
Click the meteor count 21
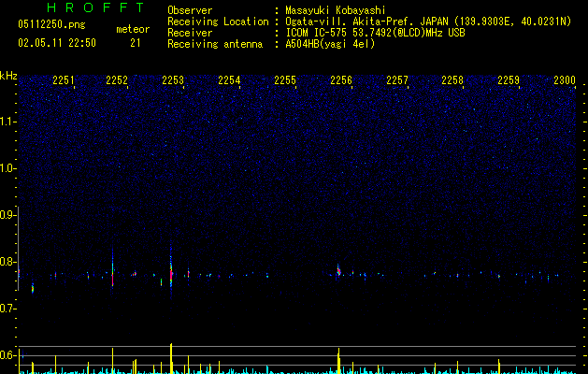(136, 43)
